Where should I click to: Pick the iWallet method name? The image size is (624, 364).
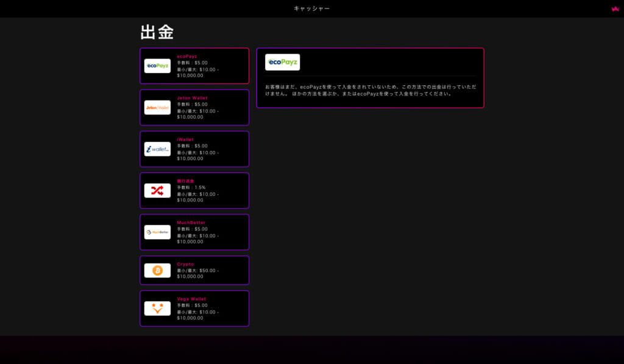(x=185, y=139)
